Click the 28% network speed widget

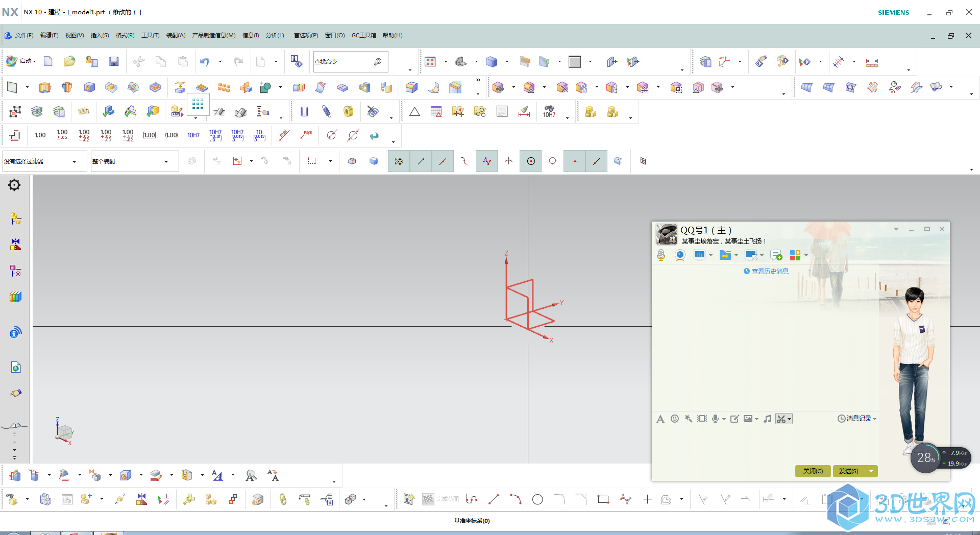(925, 458)
